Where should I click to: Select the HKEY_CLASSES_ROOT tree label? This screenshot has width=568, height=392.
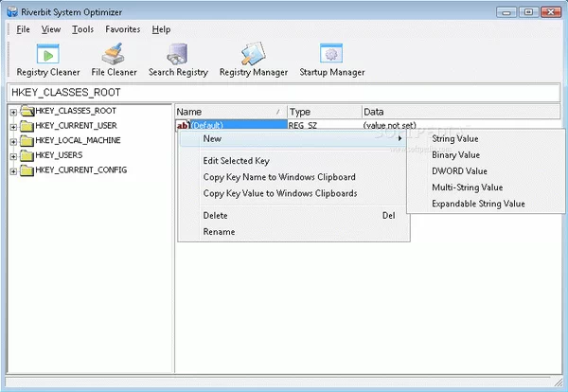[x=76, y=111]
